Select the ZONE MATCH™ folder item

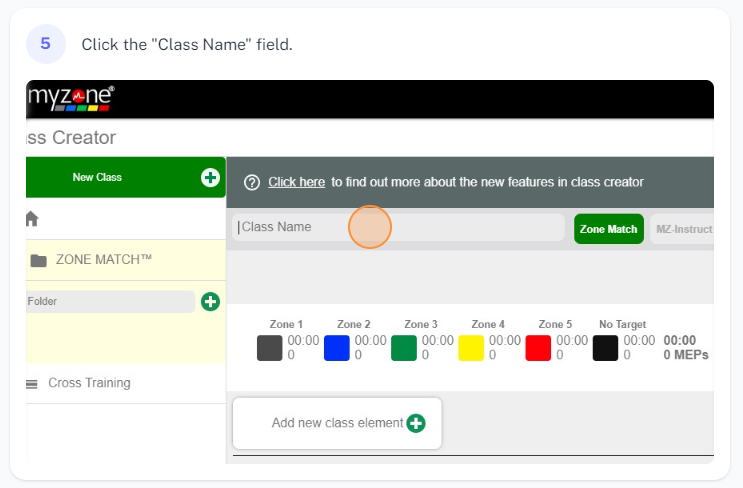tap(104, 260)
